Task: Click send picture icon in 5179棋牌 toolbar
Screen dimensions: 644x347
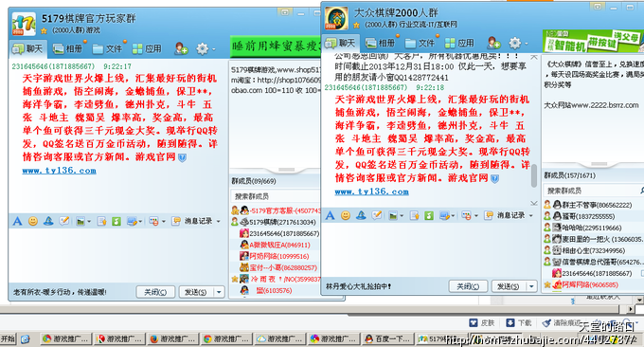Action: pyautogui.click(x=80, y=222)
